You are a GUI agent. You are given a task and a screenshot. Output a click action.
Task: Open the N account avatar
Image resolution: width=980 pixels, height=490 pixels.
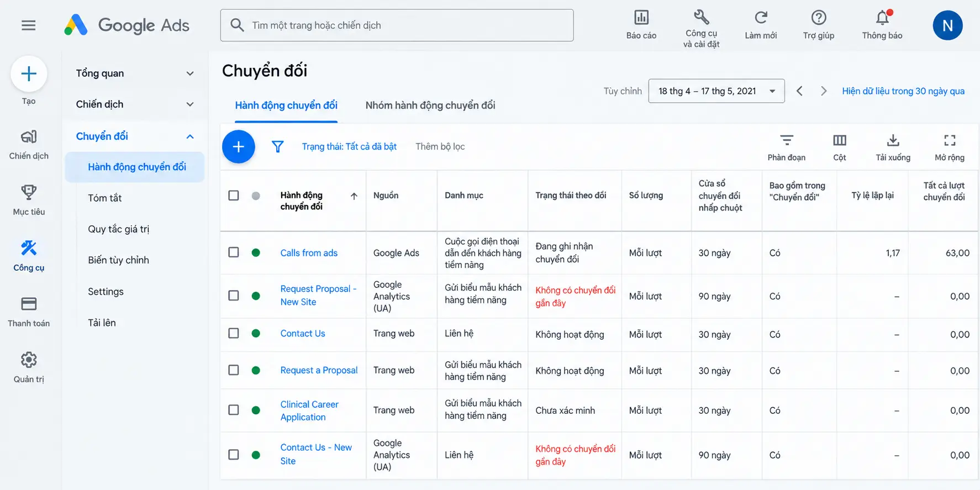click(947, 25)
